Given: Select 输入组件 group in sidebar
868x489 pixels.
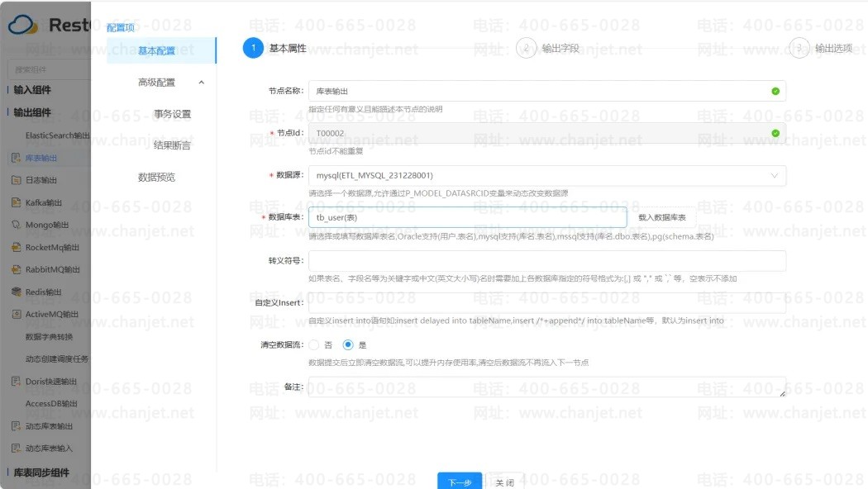Looking at the screenshot, I should tap(32, 89).
